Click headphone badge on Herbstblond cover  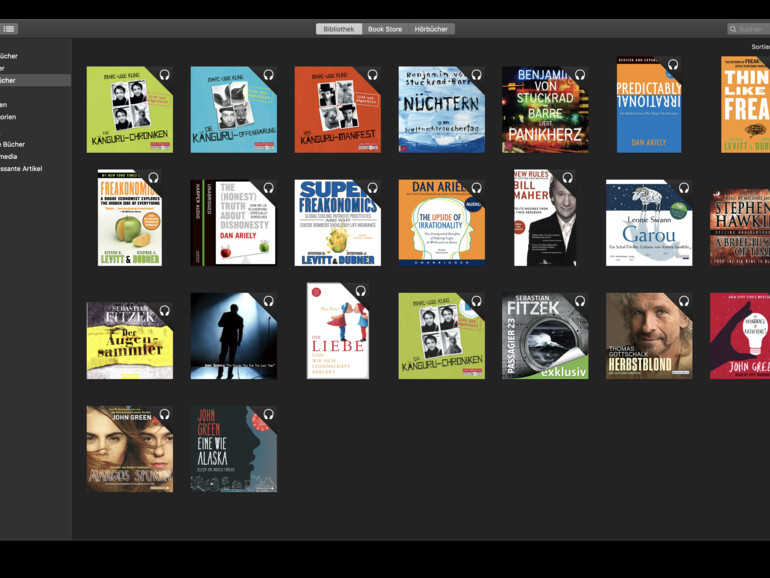tap(684, 301)
